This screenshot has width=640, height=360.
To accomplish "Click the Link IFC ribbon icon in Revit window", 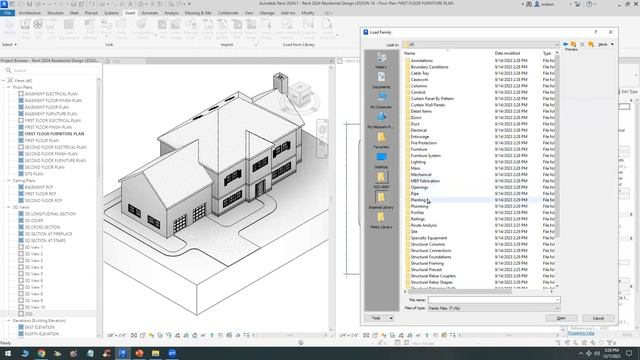I will 38,29.
